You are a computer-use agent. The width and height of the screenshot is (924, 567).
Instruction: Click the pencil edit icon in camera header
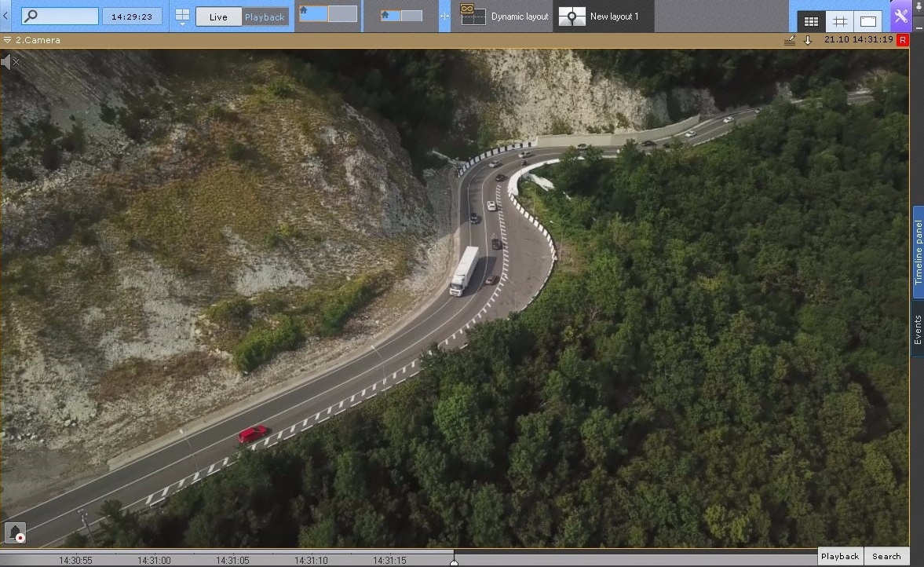coord(790,40)
